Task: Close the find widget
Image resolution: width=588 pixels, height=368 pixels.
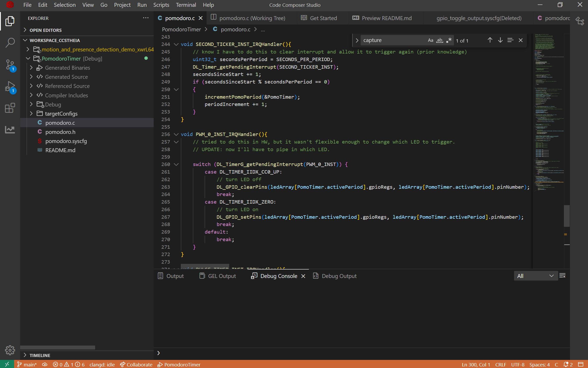Action: [521, 40]
